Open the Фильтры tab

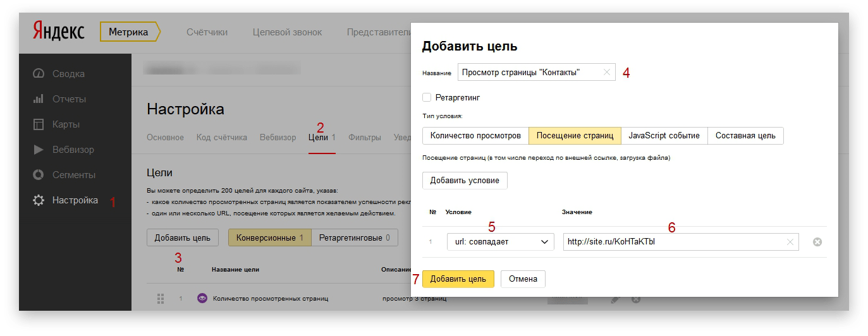click(365, 137)
